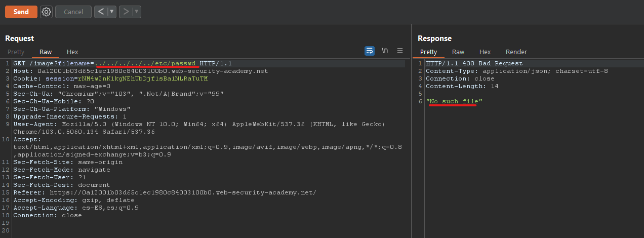
Task: Toggle show non-printable characters \n button
Action: point(385,51)
